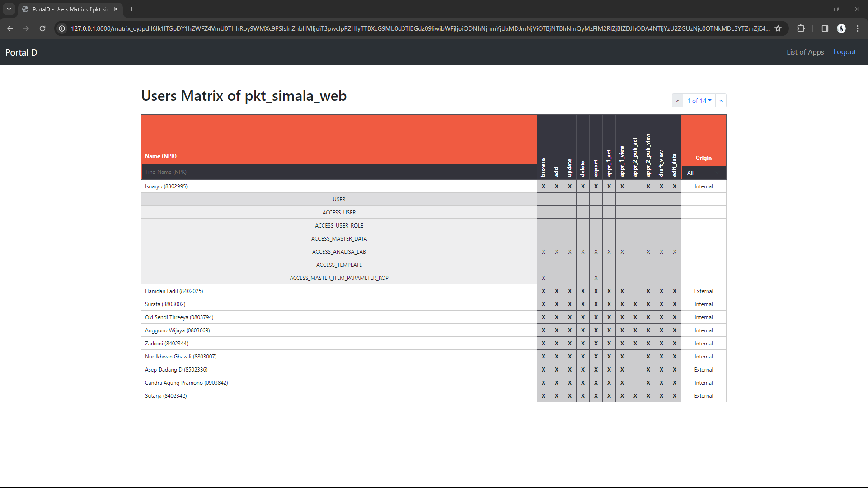The image size is (868, 488).
Task: Open the Origin 'All' filter dropdown
Action: coord(704,173)
